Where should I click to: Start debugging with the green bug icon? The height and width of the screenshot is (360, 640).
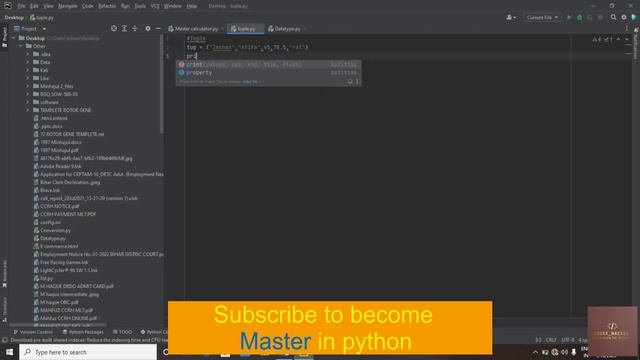click(x=579, y=18)
